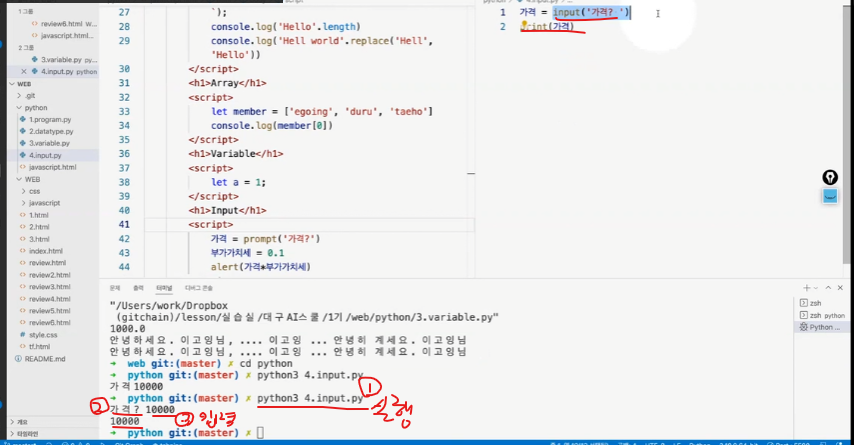Open 3.variable.py in python folder
The width and height of the screenshot is (854, 445).
pos(49,143)
